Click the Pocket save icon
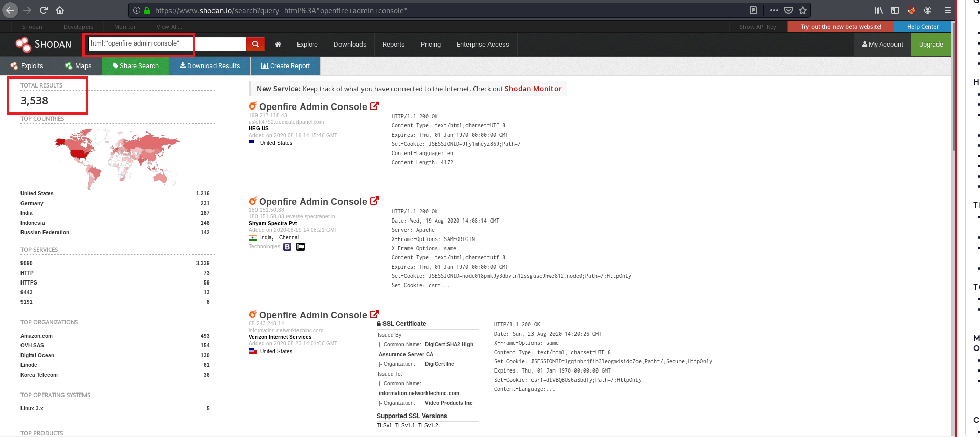This screenshot has width=980, height=437. [789, 10]
